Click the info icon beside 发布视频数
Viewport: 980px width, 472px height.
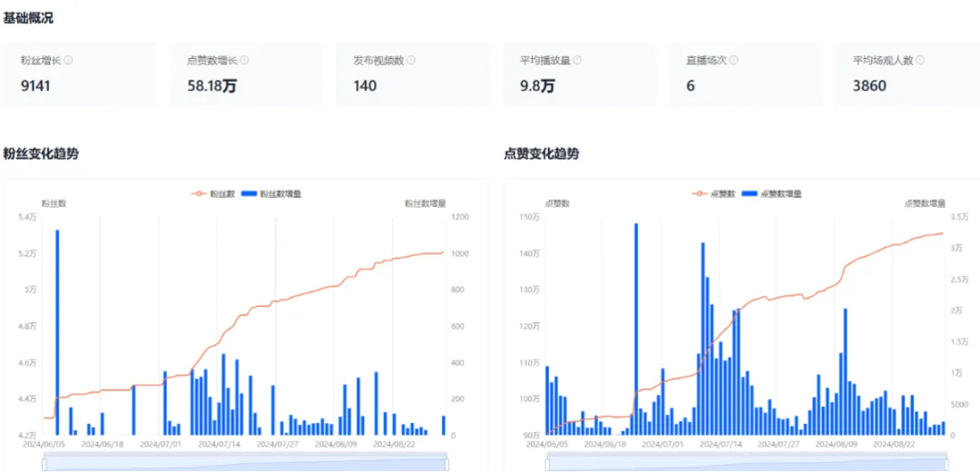point(411,61)
